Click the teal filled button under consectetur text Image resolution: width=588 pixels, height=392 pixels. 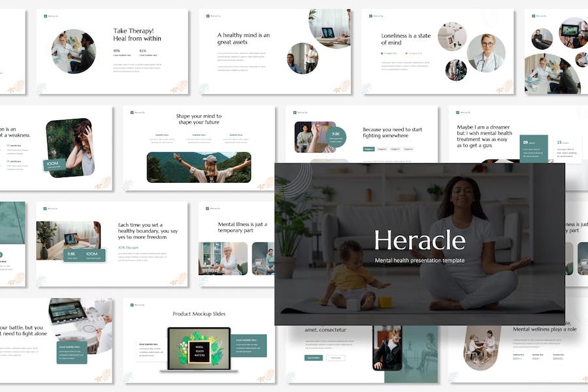pos(314,358)
